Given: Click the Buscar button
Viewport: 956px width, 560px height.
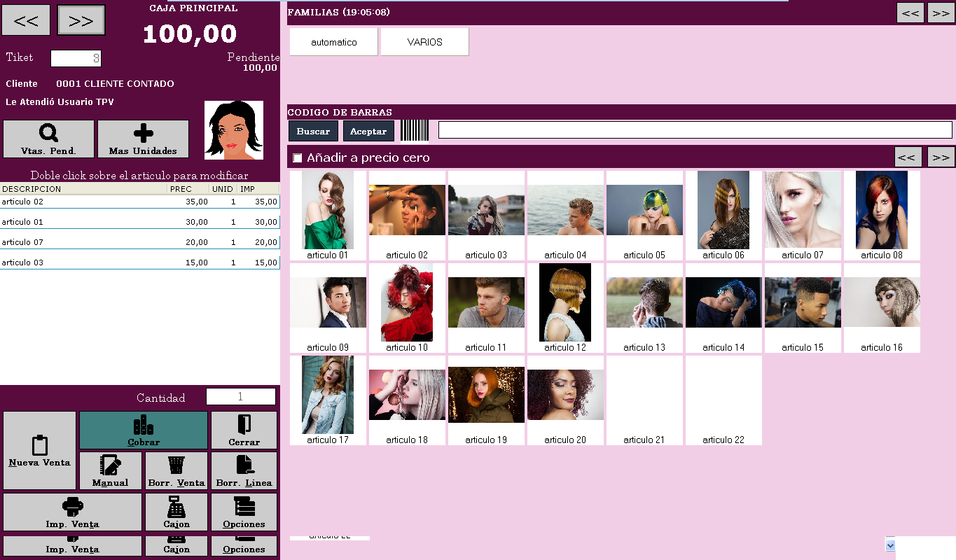Looking at the screenshot, I should click(x=313, y=131).
